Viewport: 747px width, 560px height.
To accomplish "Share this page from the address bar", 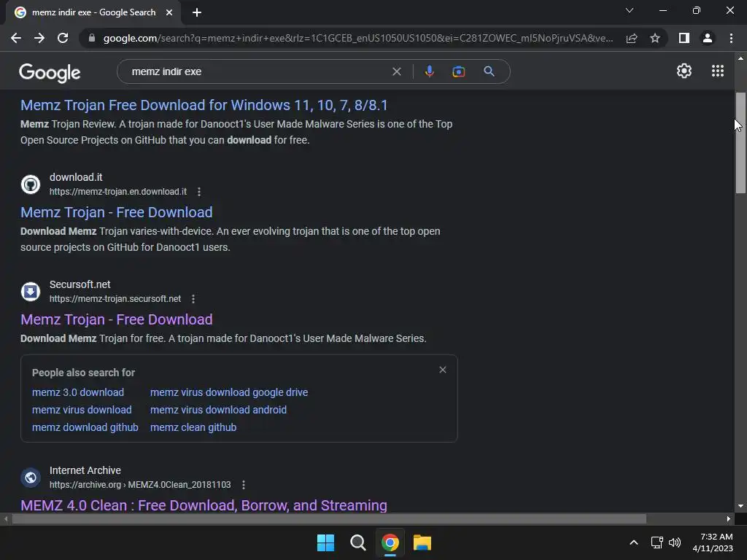I will 632,38.
